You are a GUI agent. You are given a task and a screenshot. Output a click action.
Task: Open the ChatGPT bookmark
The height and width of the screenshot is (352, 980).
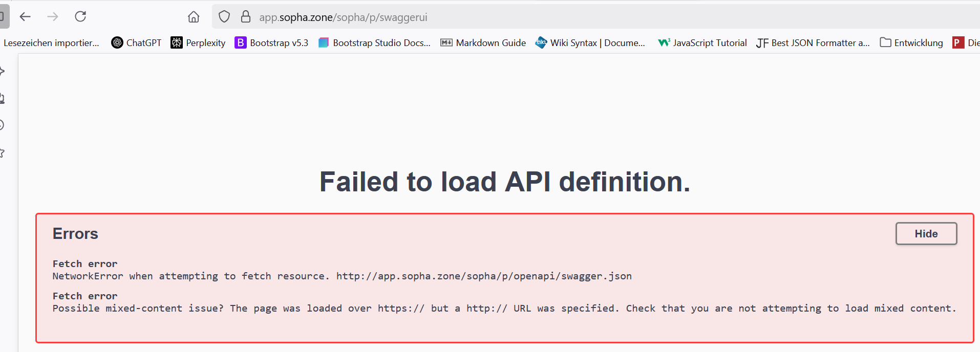pos(136,43)
